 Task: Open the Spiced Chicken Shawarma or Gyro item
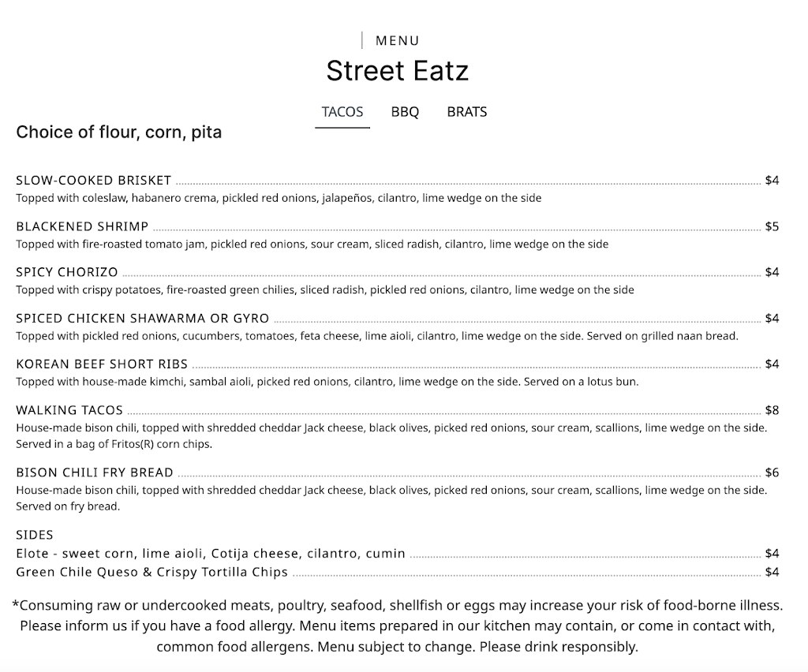click(143, 319)
